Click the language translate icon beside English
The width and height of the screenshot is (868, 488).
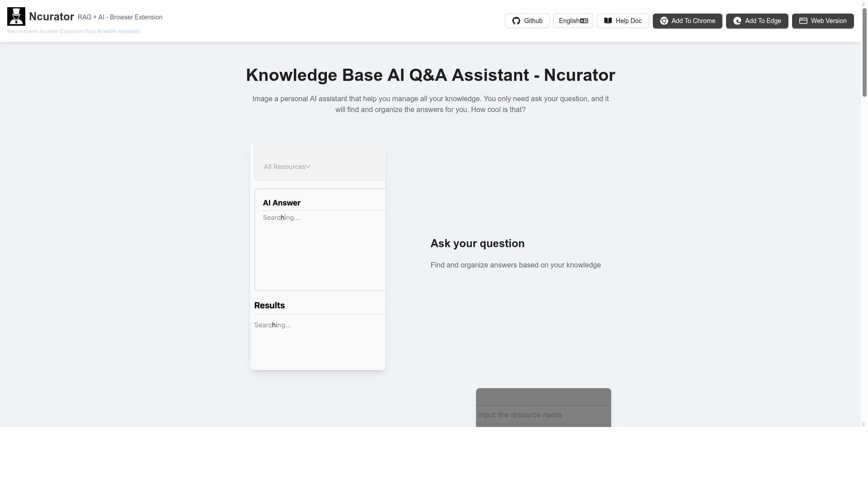pyautogui.click(x=584, y=21)
